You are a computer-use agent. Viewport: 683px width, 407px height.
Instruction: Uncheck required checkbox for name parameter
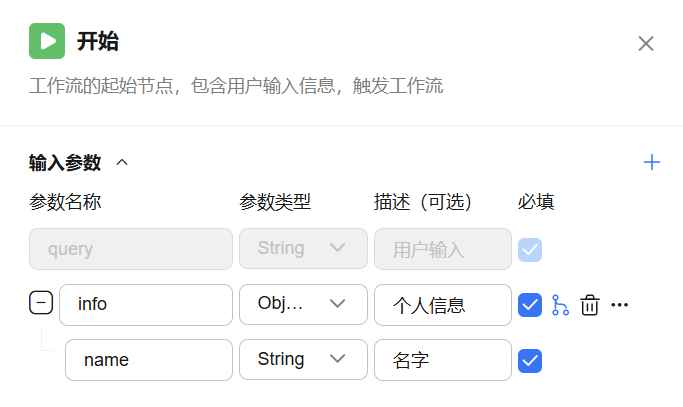[530, 360]
